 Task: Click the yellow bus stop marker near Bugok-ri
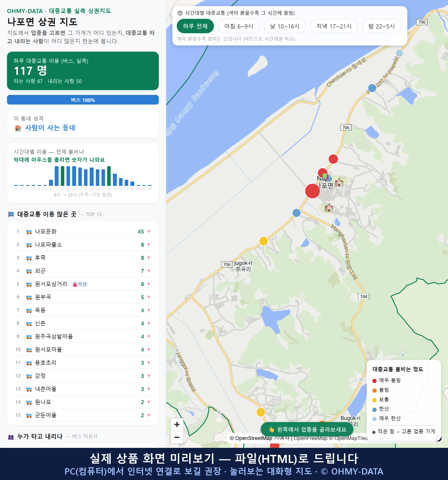pos(261,412)
